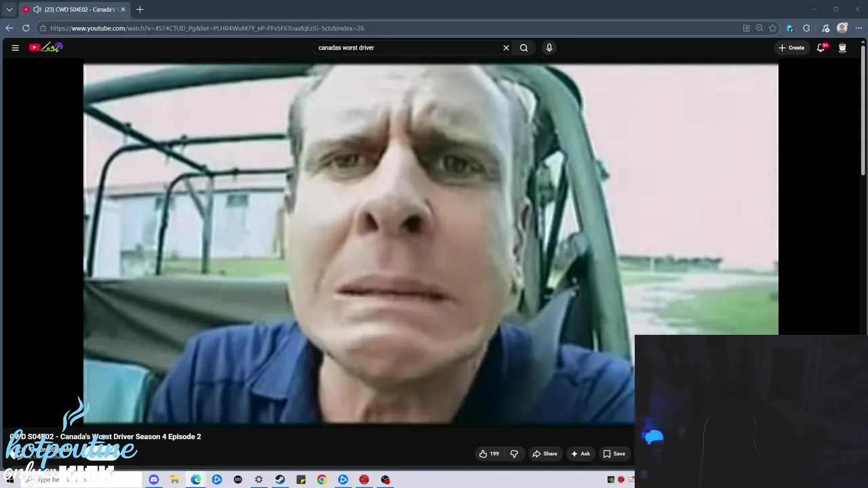Screen dimensions: 868x488
Task: Open the browser profile avatar
Action: click(842, 28)
